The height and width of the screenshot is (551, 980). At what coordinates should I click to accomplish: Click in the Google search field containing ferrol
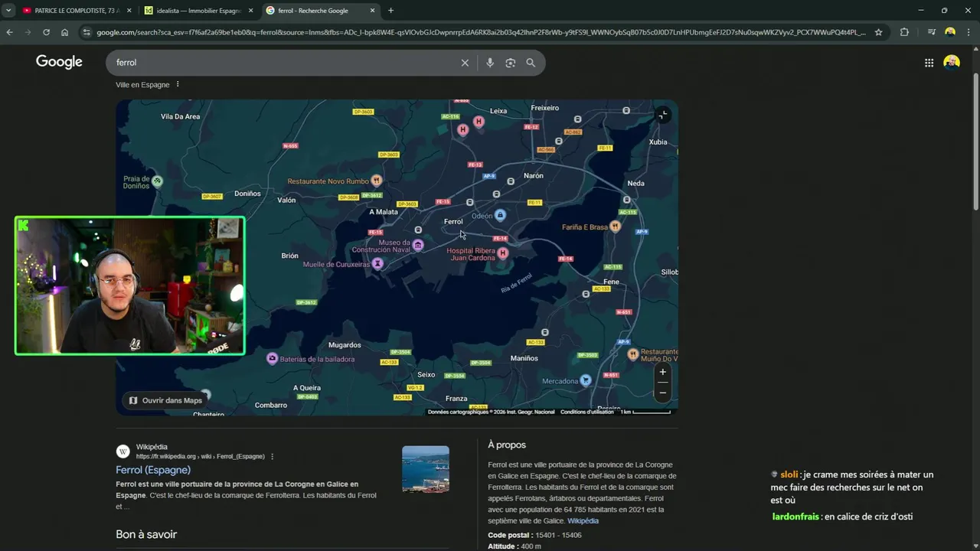click(283, 63)
